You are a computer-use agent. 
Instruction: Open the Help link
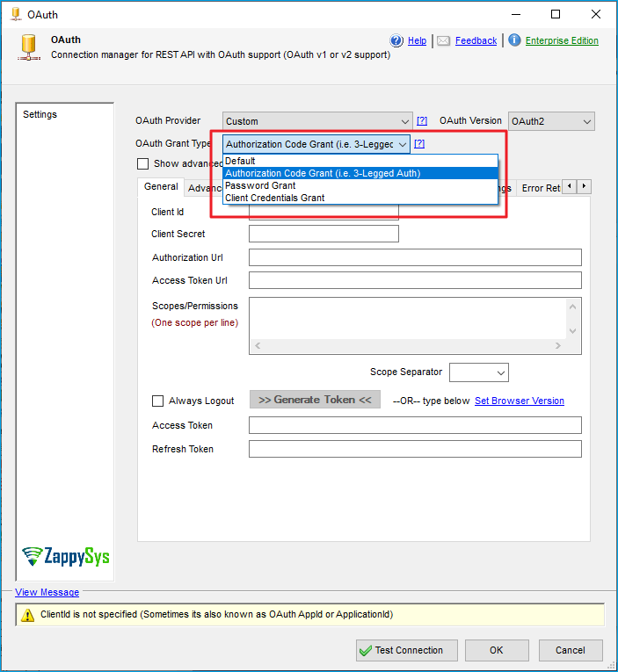coord(417,40)
